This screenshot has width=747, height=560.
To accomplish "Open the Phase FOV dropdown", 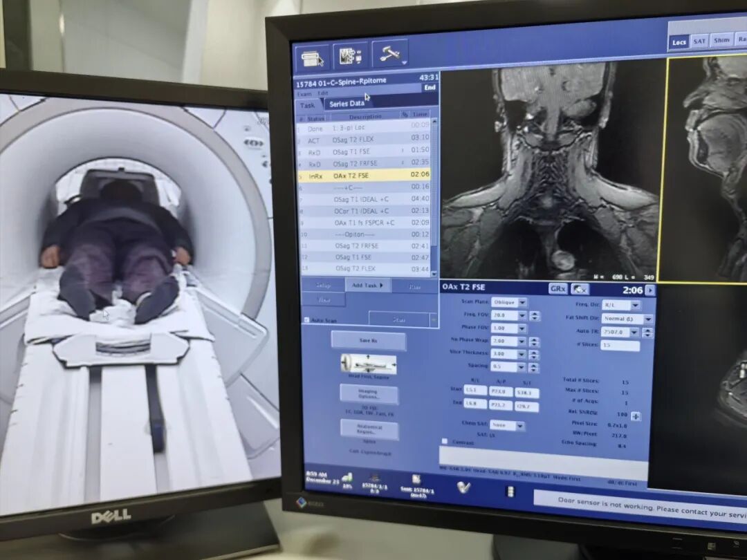I will (x=522, y=328).
